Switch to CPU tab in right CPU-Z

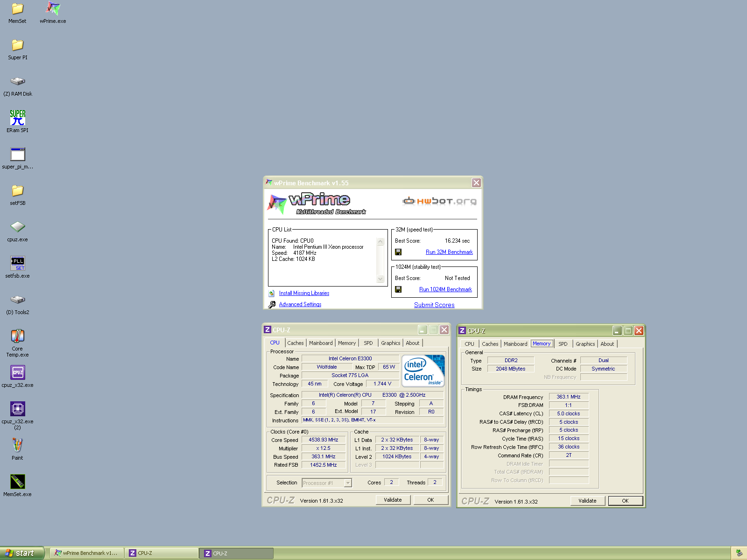point(469,344)
